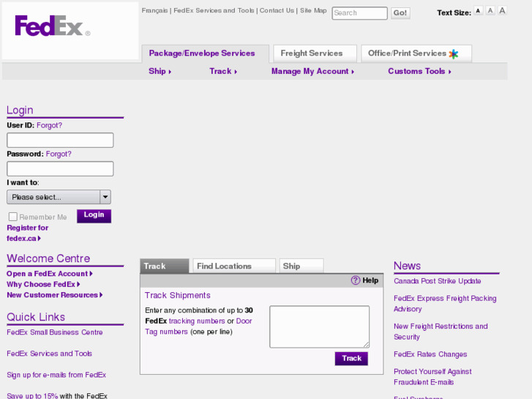Click in the Search field
Image resolution: width=532 pixels, height=399 pixels.
click(x=359, y=13)
